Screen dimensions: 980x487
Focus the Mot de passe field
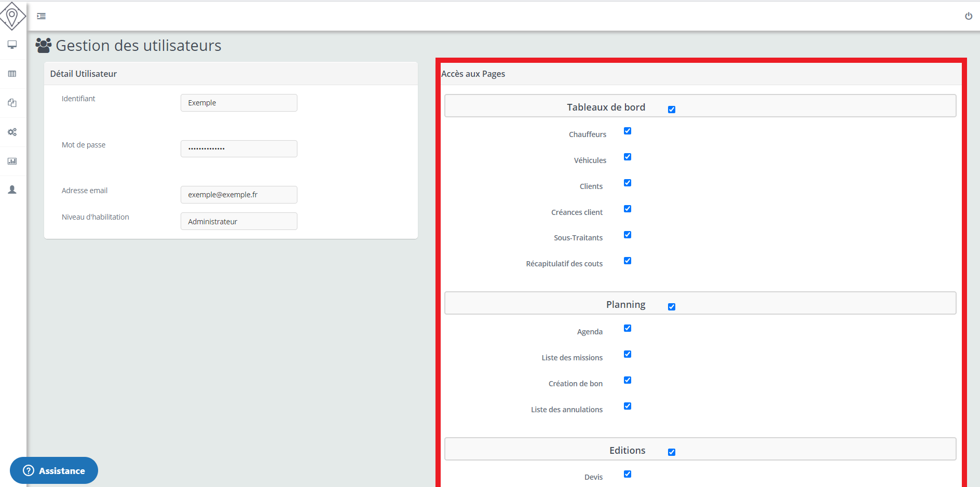click(x=239, y=148)
